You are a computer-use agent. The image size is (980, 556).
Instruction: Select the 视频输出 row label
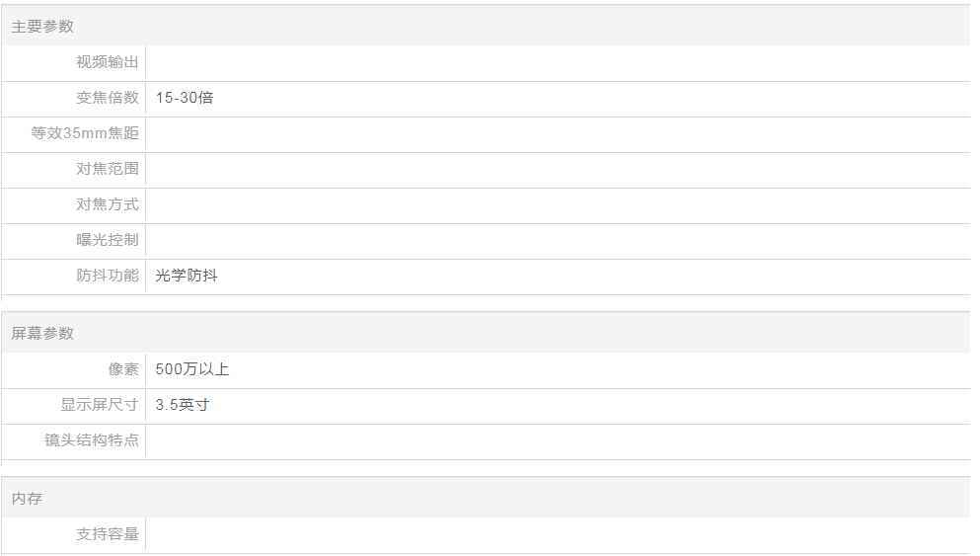point(108,62)
